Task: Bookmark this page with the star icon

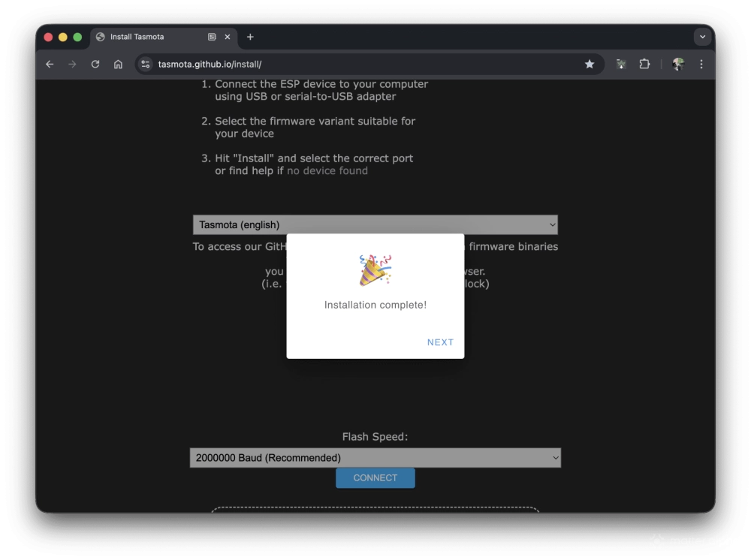Action: pos(590,65)
